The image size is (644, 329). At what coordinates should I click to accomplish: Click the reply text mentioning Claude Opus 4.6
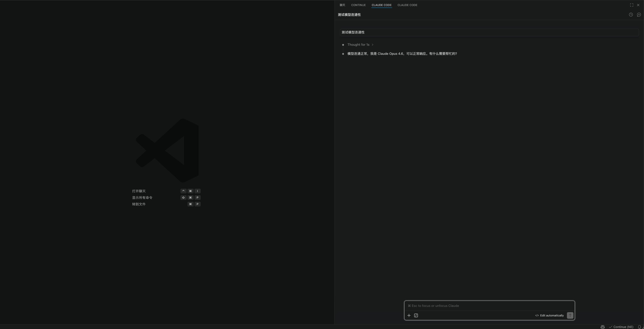coord(402,54)
